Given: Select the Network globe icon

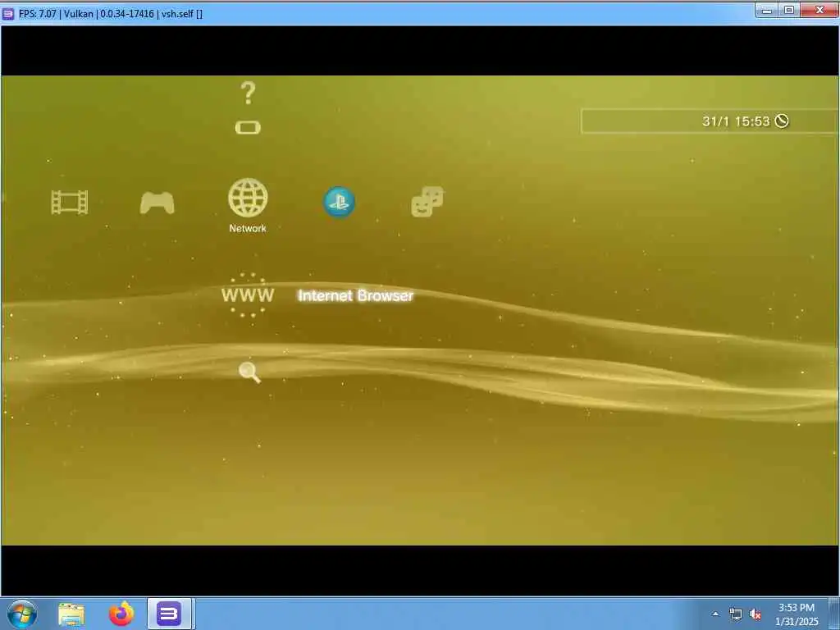Looking at the screenshot, I should [x=248, y=198].
